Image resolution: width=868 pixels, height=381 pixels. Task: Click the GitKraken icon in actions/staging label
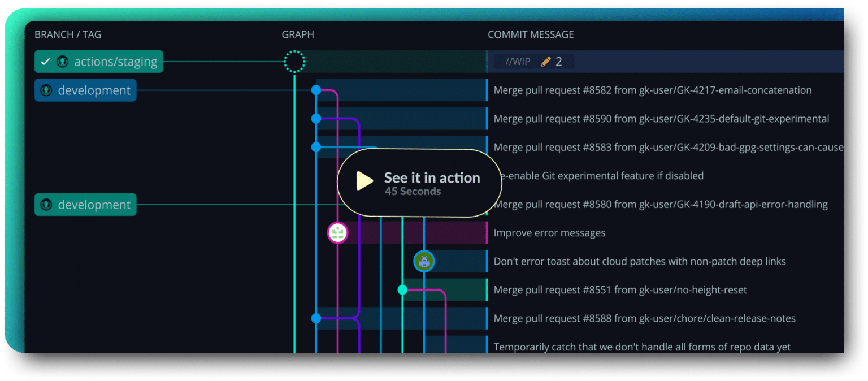point(62,62)
